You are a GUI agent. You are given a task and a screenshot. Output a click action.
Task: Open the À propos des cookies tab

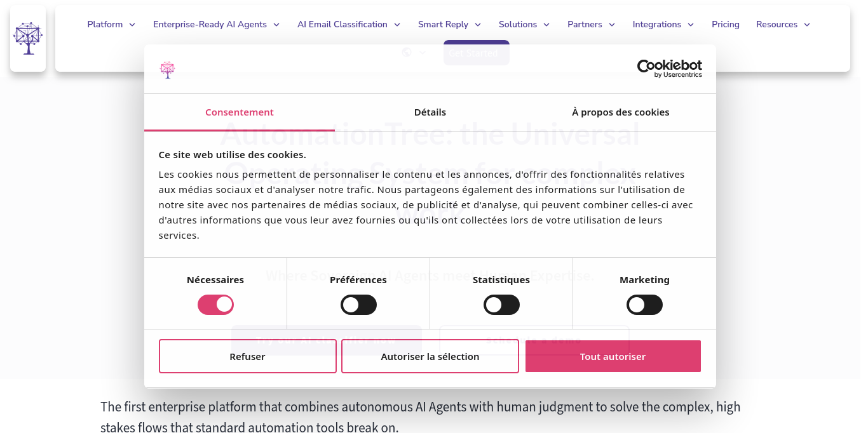620,112
